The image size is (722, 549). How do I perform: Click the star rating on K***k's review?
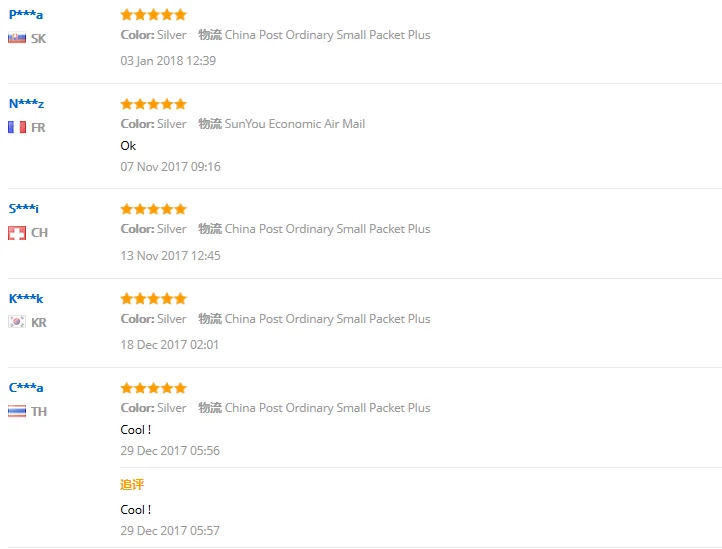tap(153, 299)
